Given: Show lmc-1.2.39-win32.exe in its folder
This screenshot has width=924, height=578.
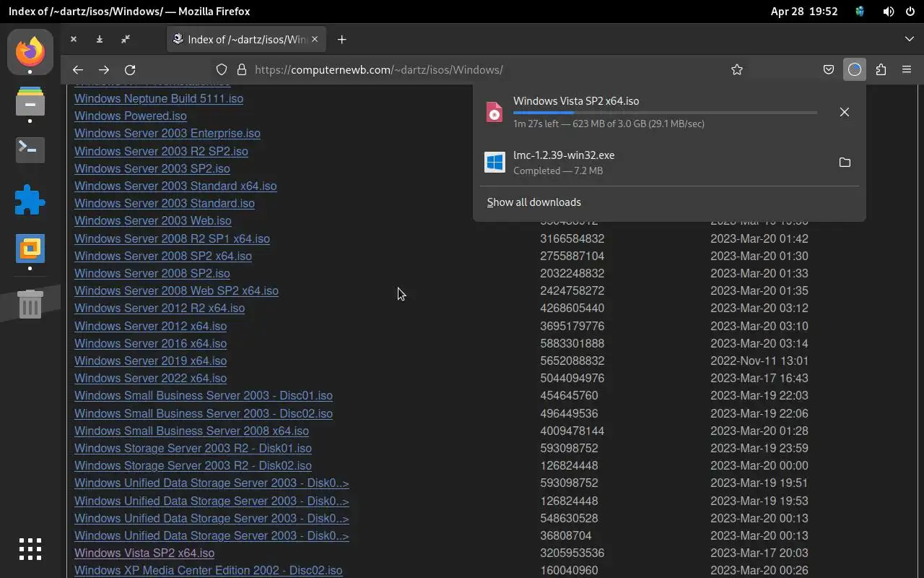Looking at the screenshot, I should coord(845,163).
